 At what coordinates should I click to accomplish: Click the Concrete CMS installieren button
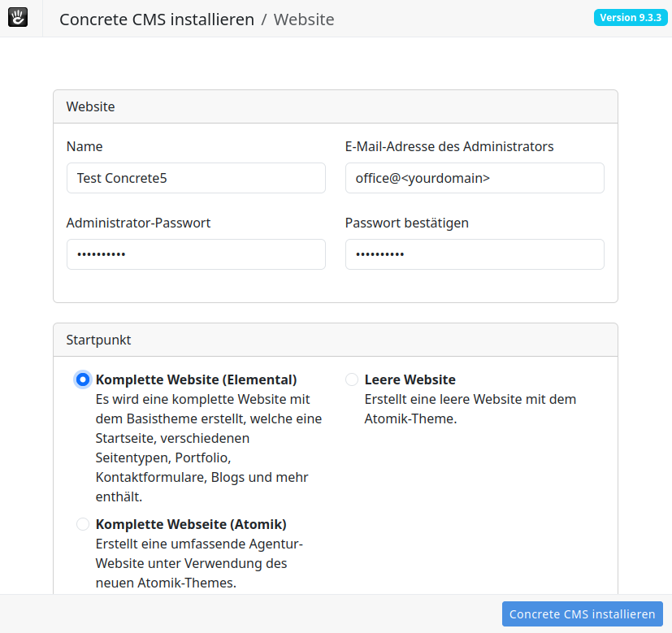(x=583, y=614)
